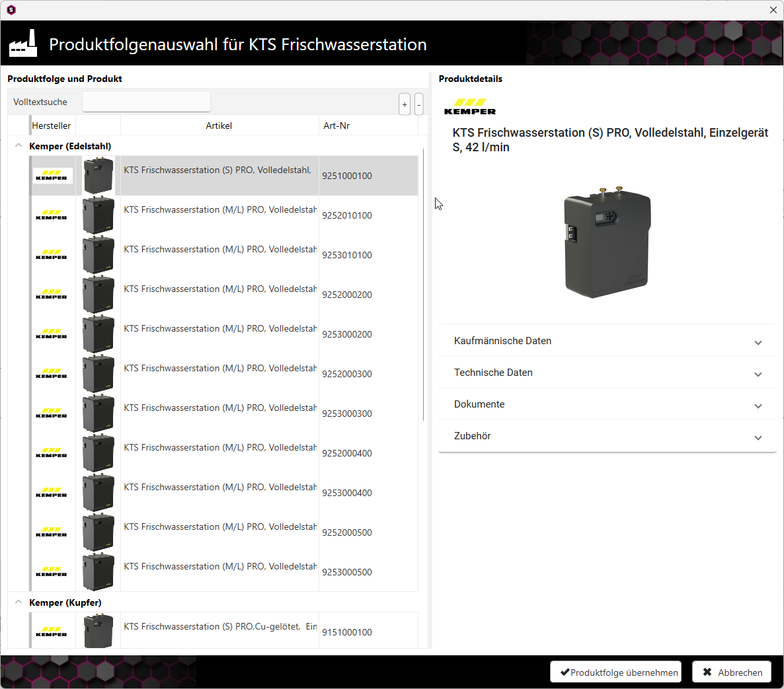Click the Artikel column header

(x=219, y=126)
